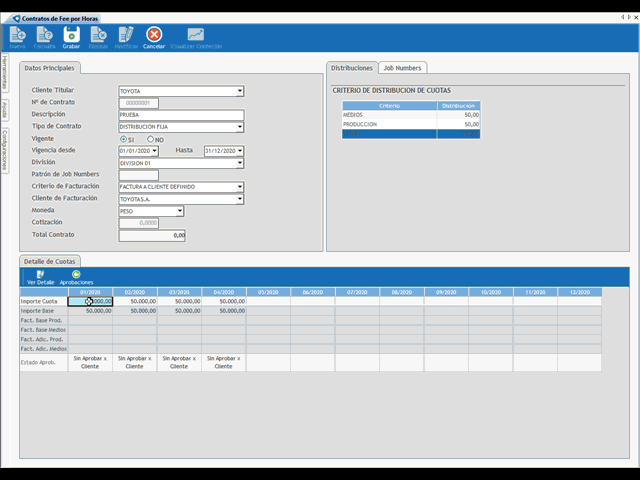
Task: Select the Distribuciones tab
Action: point(351,68)
